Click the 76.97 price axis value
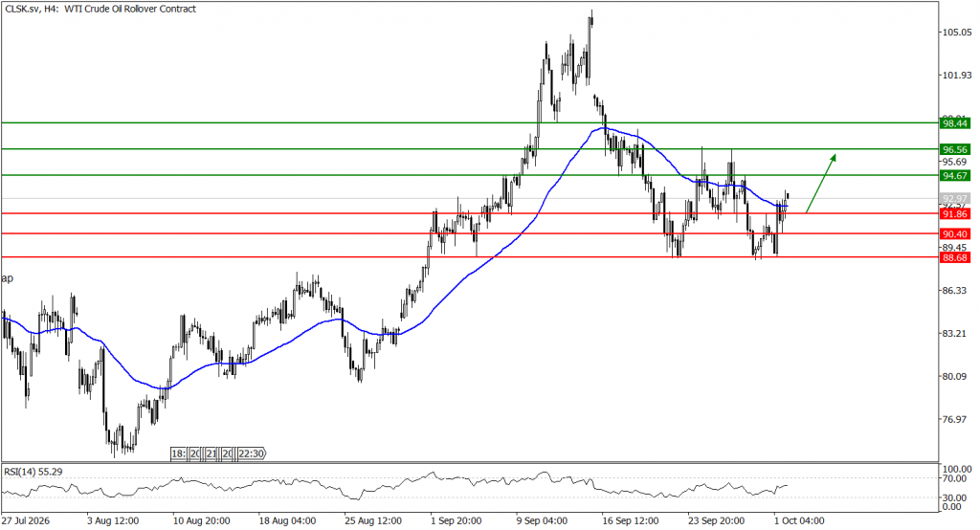This screenshot has width=980, height=530. 955,419
